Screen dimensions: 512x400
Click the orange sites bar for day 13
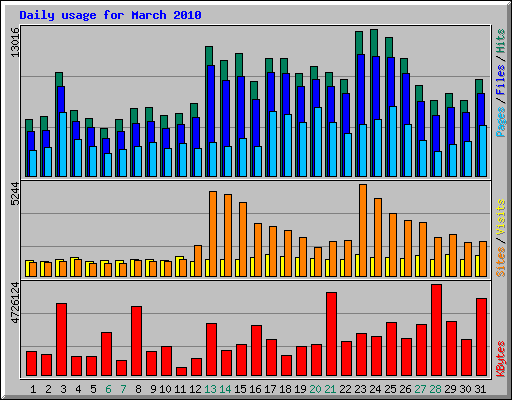click(213, 234)
